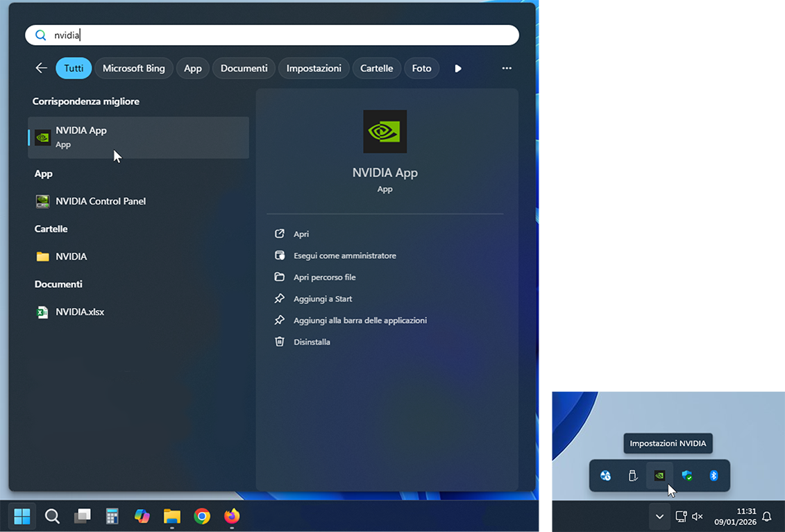
Task: Click the Windows Security shield tray icon
Action: click(x=687, y=475)
